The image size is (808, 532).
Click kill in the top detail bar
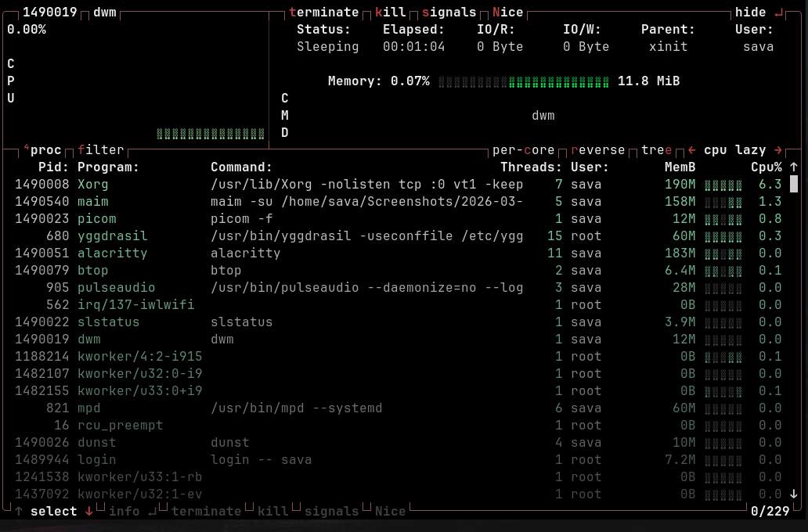point(390,13)
